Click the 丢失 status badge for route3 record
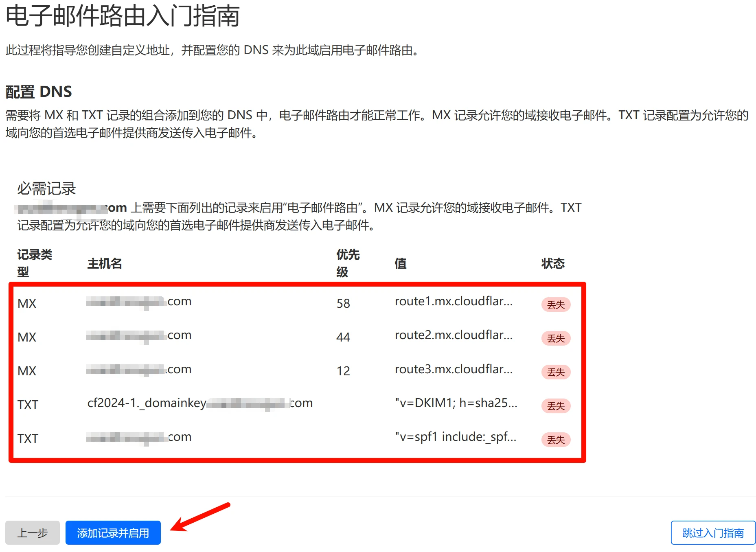Image resolution: width=756 pixels, height=552 pixels. click(556, 372)
